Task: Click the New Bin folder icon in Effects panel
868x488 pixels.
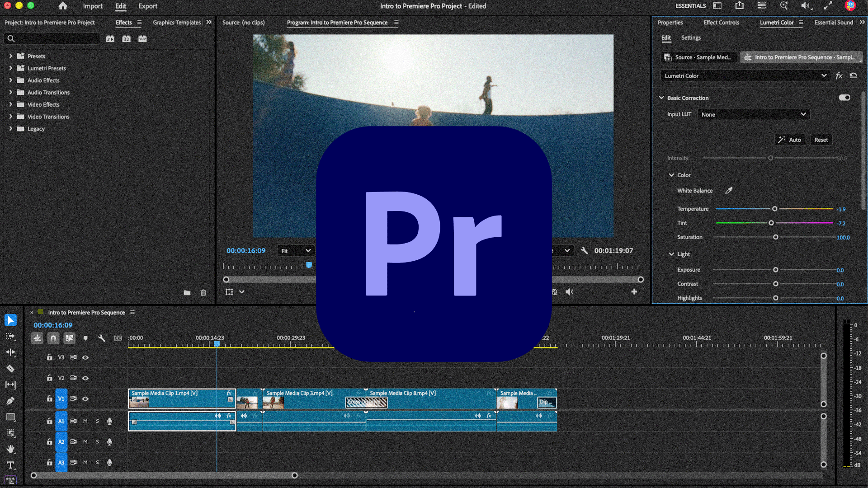Action: pyautogui.click(x=187, y=293)
